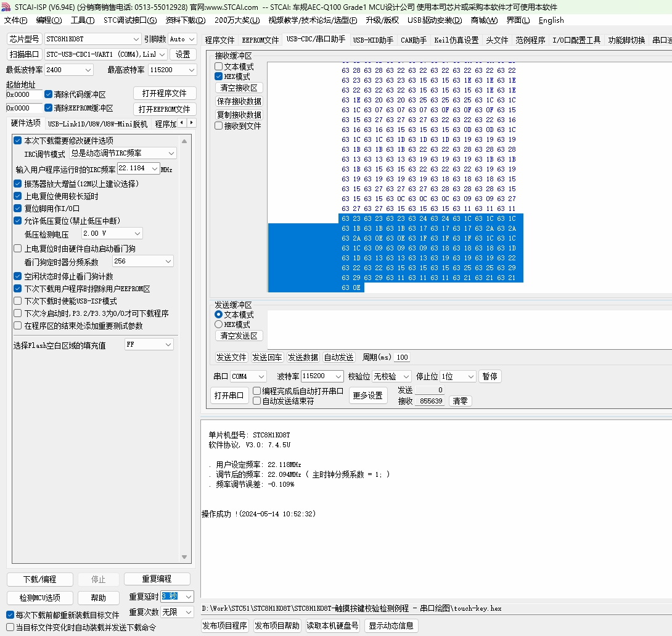Expand IRC调节模式 dropdown

[x=123, y=153]
